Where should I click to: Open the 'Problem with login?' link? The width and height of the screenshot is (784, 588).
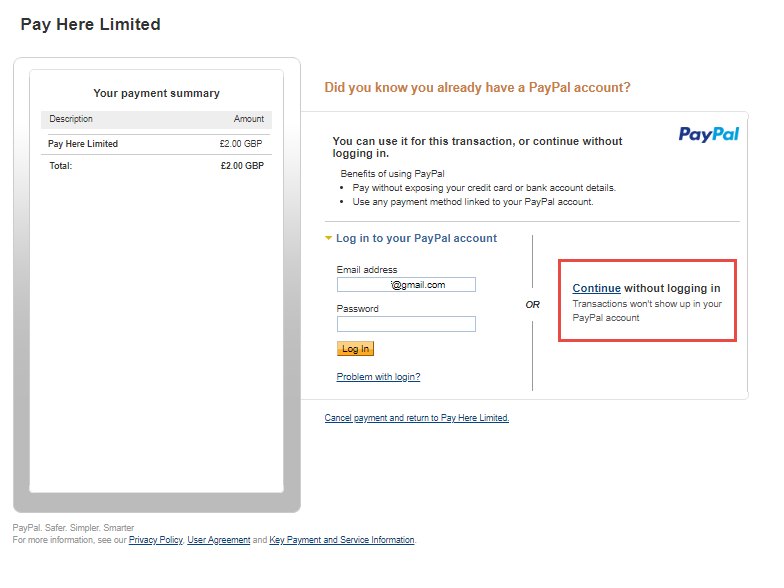click(378, 377)
